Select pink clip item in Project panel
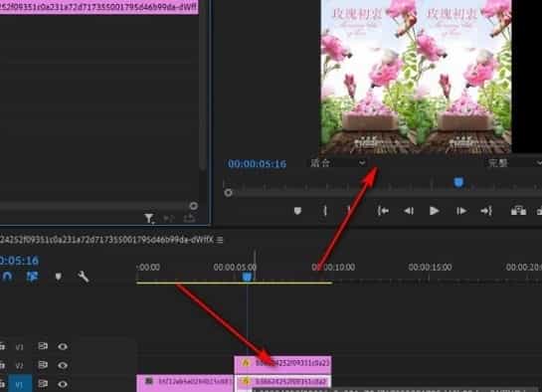The image size is (542, 392). point(98,7)
